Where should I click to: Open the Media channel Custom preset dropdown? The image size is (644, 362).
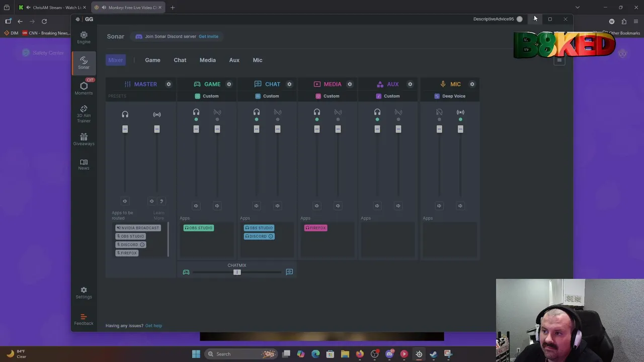pos(328,96)
